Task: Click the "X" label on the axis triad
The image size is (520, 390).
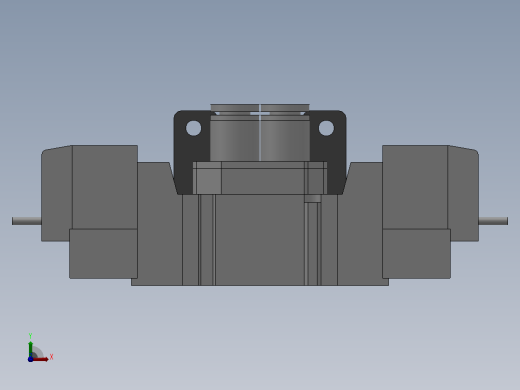Action: [x=51, y=357]
